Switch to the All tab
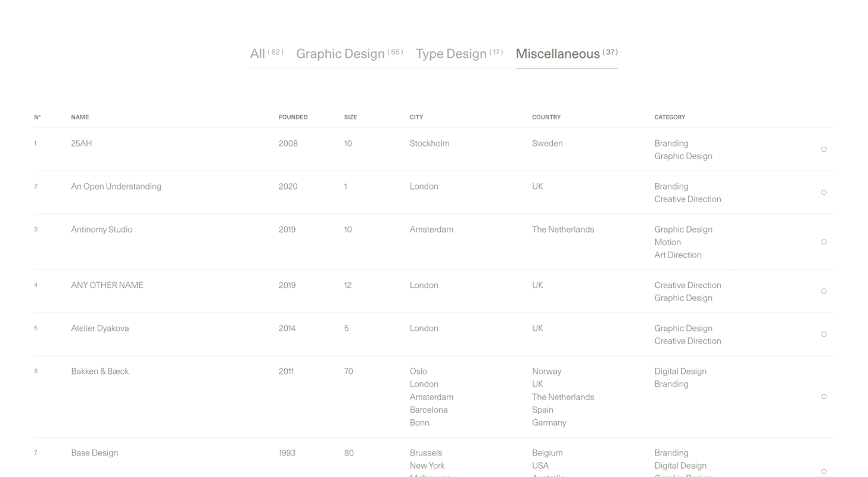This screenshot has height=477, width=868. [266, 54]
